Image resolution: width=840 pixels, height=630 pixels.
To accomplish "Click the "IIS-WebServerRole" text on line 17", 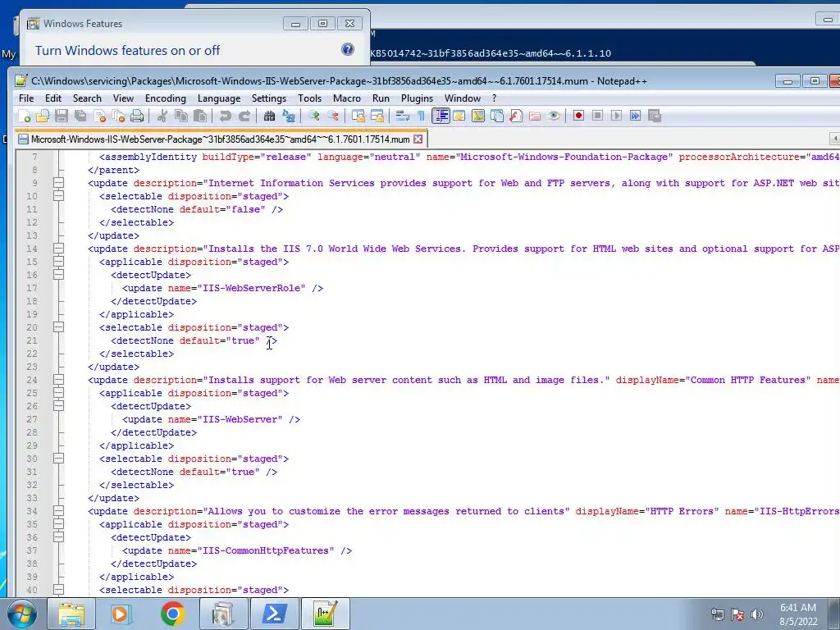I will point(252,288).
